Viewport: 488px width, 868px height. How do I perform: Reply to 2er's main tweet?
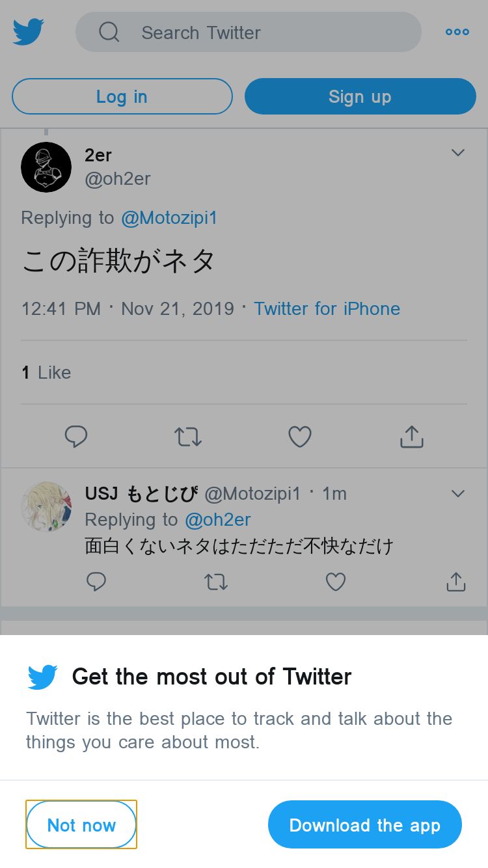[76, 437]
